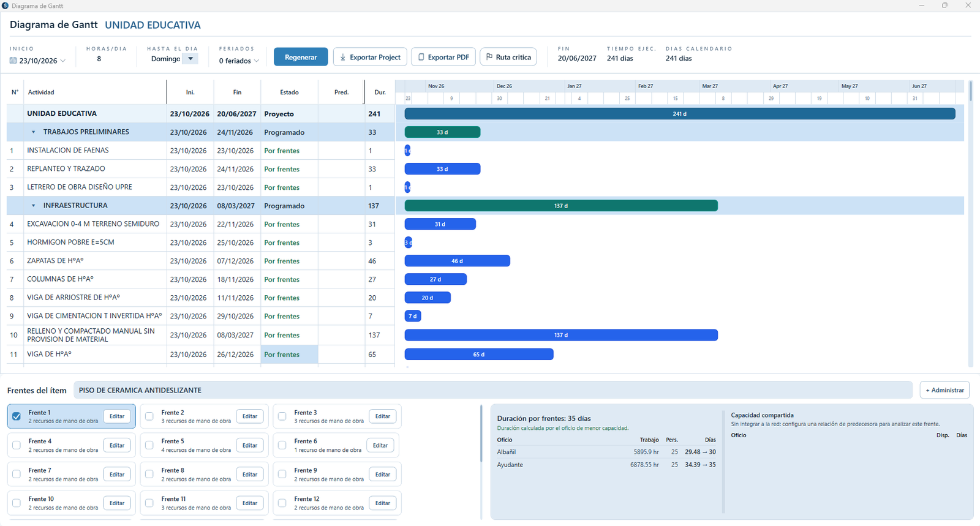Tick the Frente 3 checkbox
This screenshot has height=526, width=980.
[x=282, y=416]
